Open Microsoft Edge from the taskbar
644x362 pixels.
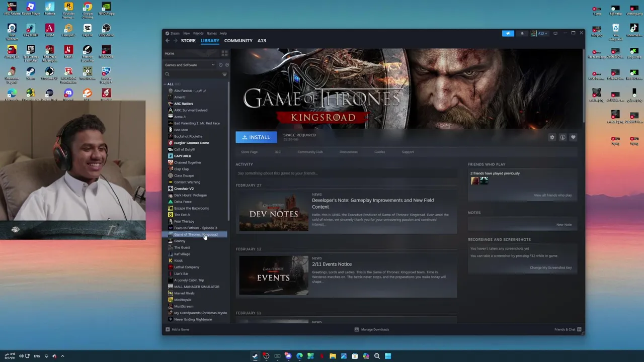click(x=299, y=356)
